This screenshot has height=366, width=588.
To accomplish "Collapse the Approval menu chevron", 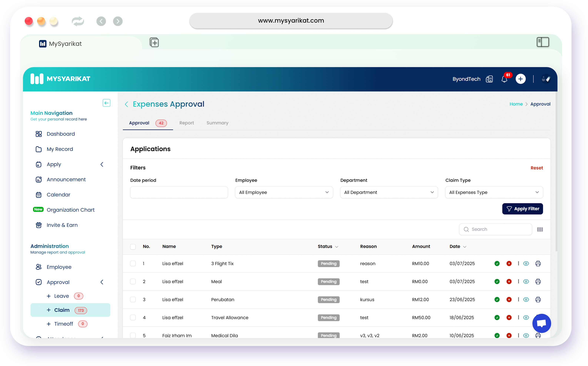I will (x=102, y=282).
